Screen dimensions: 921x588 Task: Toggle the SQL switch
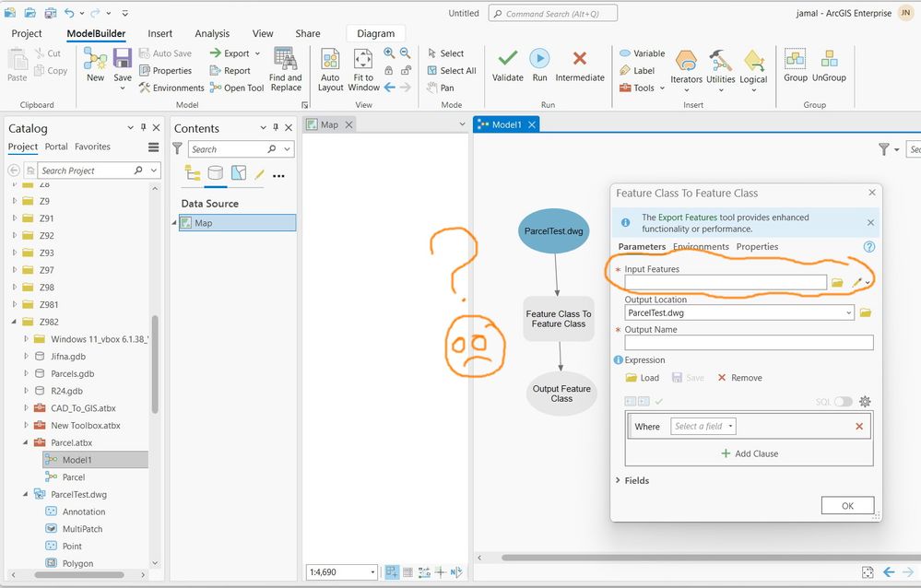click(843, 402)
